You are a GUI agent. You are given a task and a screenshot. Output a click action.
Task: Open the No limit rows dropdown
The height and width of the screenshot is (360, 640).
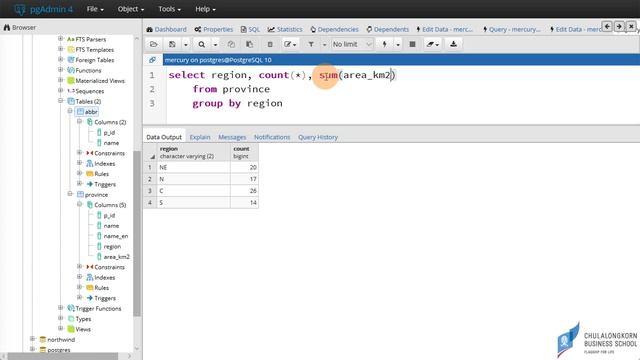[352, 44]
